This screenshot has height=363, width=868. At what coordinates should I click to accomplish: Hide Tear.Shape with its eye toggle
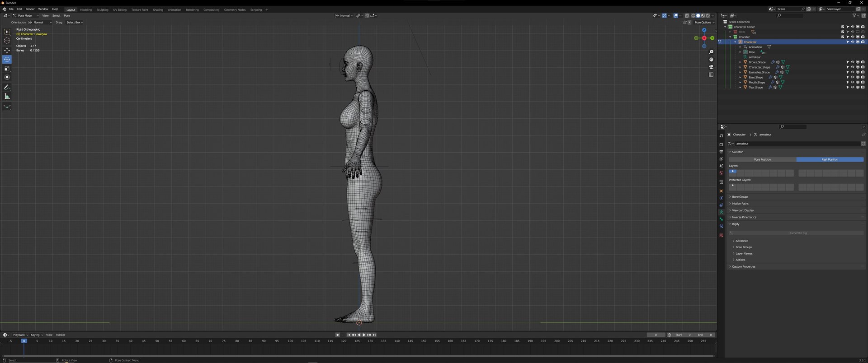click(853, 88)
